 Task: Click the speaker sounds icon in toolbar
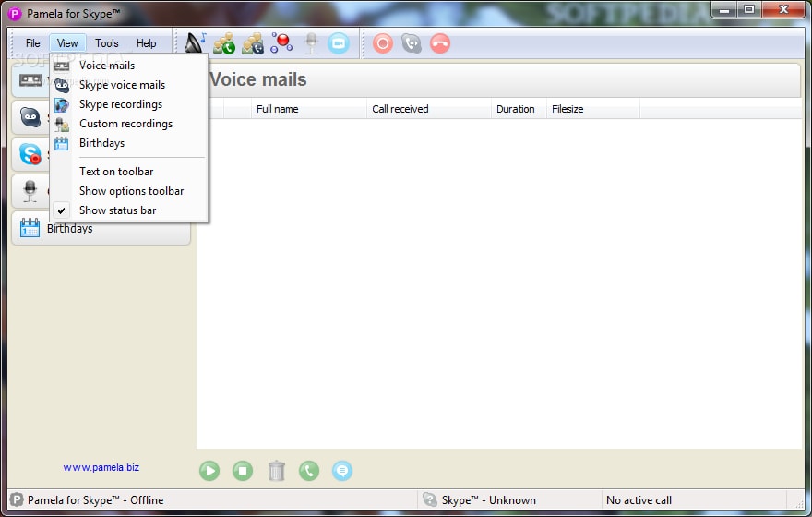(x=196, y=43)
